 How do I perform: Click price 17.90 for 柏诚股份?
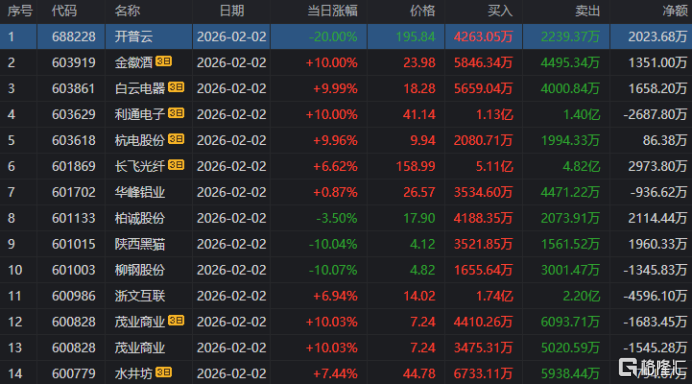[x=419, y=218]
